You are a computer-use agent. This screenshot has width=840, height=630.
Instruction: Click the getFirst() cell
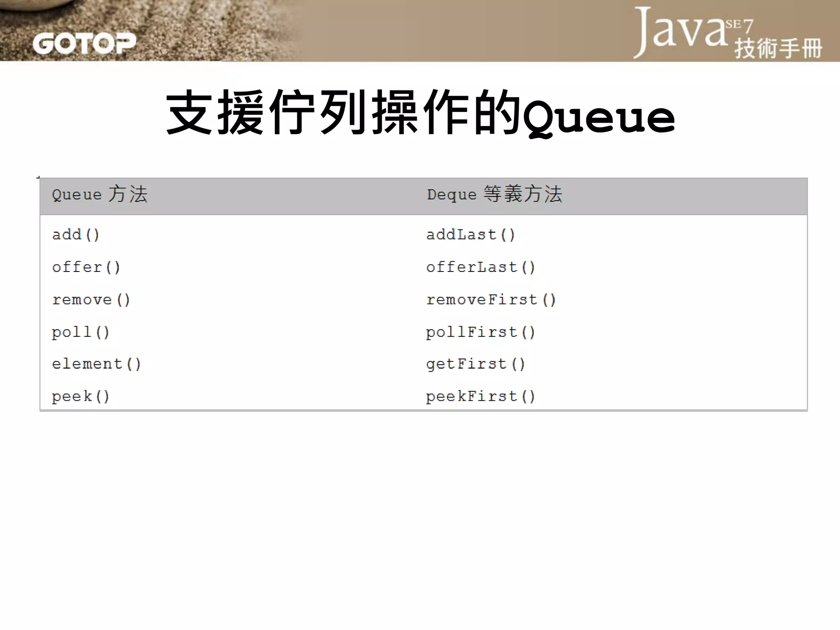click(476, 364)
